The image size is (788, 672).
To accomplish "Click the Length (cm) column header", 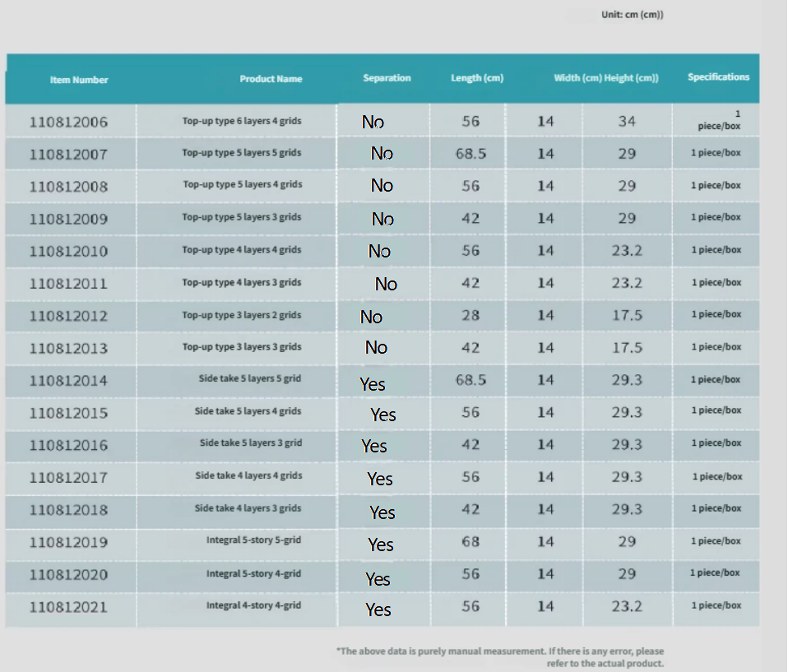I will [477, 78].
